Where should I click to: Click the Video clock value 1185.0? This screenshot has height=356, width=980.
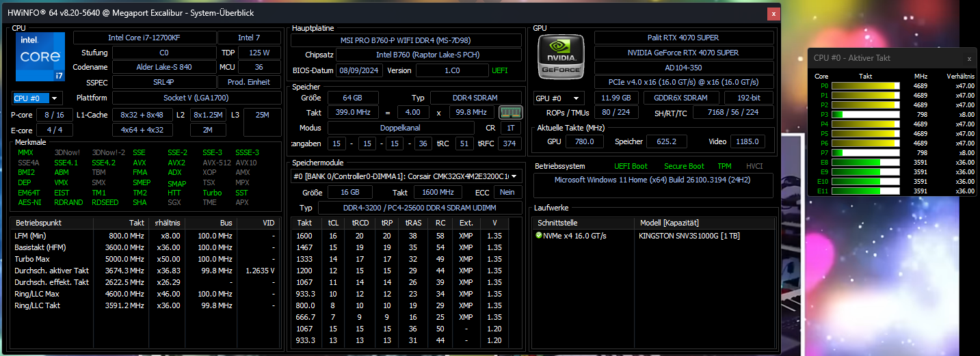coord(747,141)
